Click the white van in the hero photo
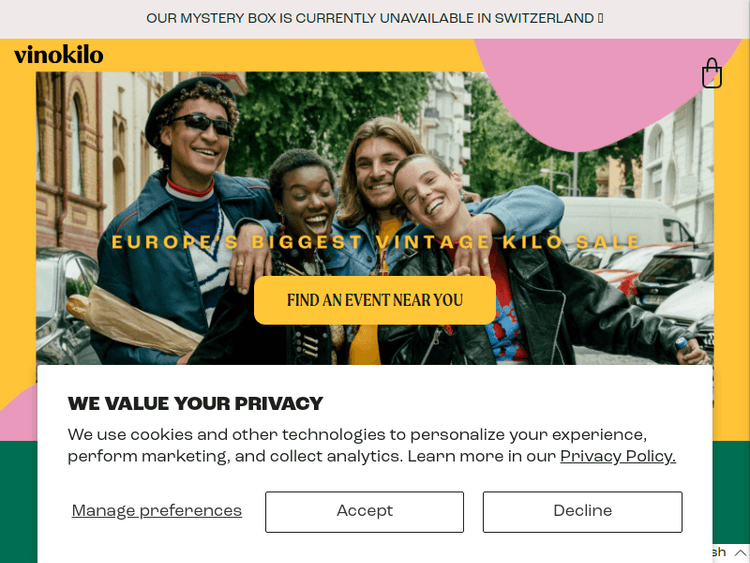The height and width of the screenshot is (563, 750). [x=622, y=222]
